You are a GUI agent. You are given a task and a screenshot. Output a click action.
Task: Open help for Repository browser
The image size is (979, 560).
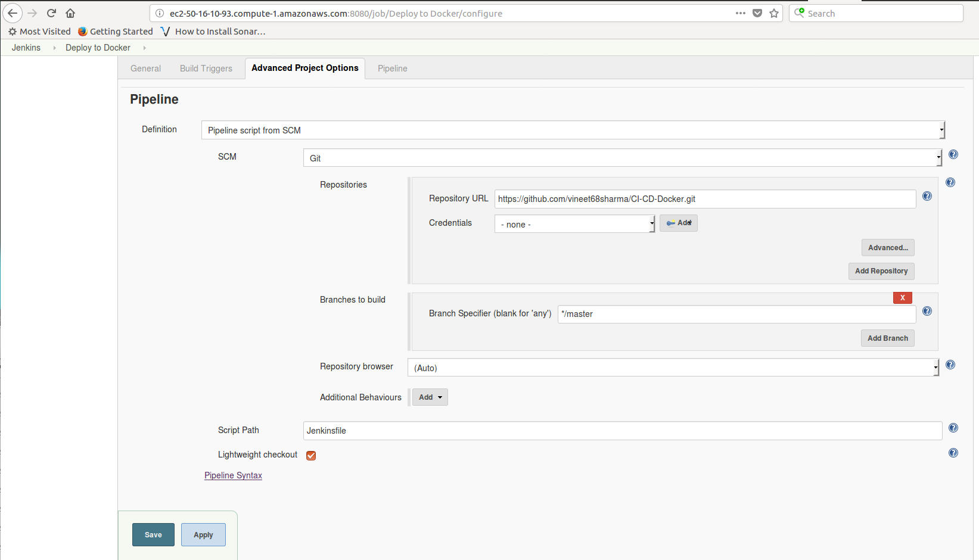[950, 365]
